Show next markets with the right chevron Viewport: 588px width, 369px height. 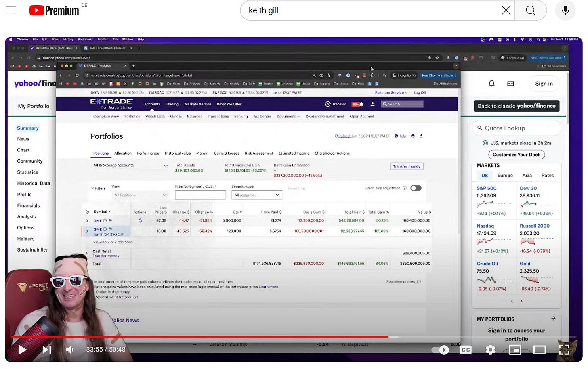(x=521, y=301)
